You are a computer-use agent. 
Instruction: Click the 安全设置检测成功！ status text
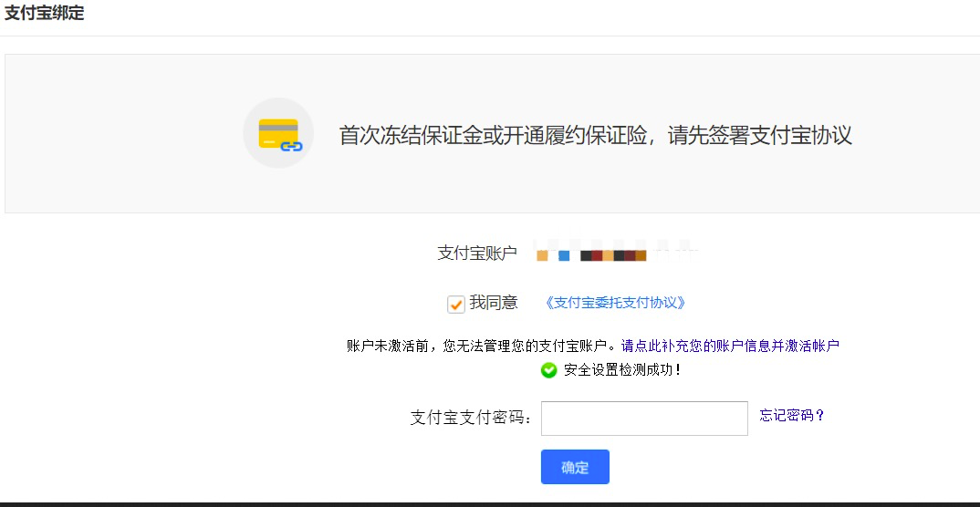[x=622, y=370]
